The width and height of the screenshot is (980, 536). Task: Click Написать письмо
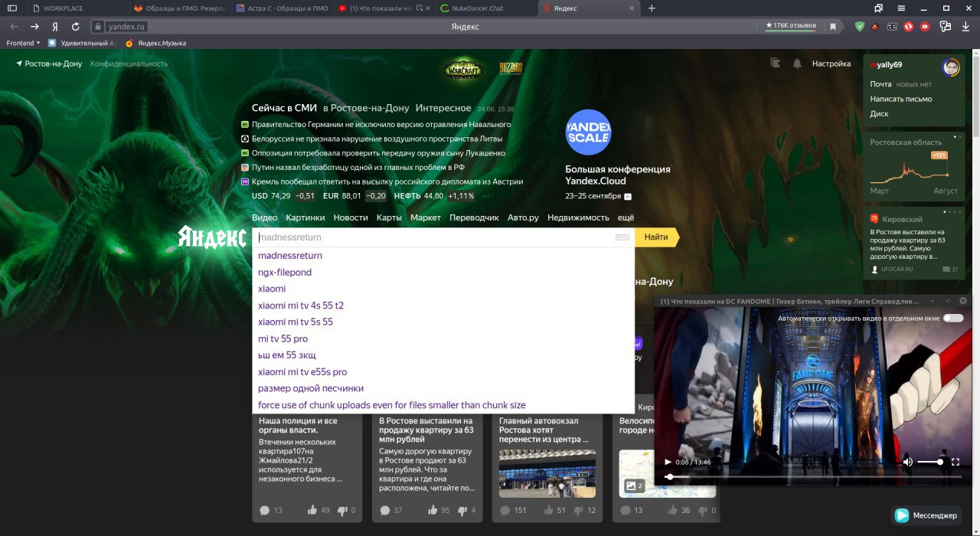[901, 99]
